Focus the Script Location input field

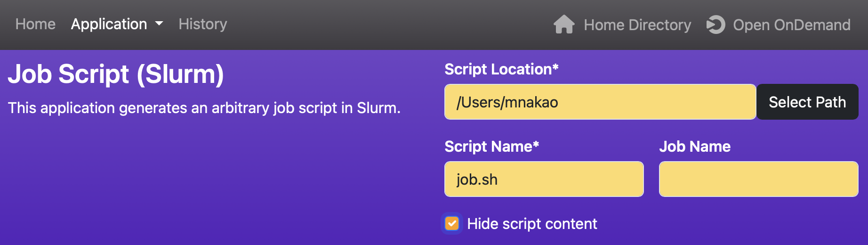(600, 102)
